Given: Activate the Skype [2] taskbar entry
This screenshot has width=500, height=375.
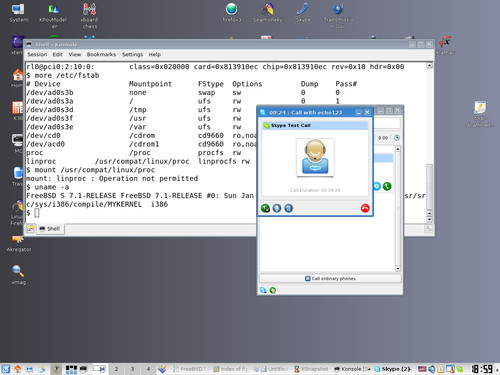Looking at the screenshot, I should click(x=392, y=369).
